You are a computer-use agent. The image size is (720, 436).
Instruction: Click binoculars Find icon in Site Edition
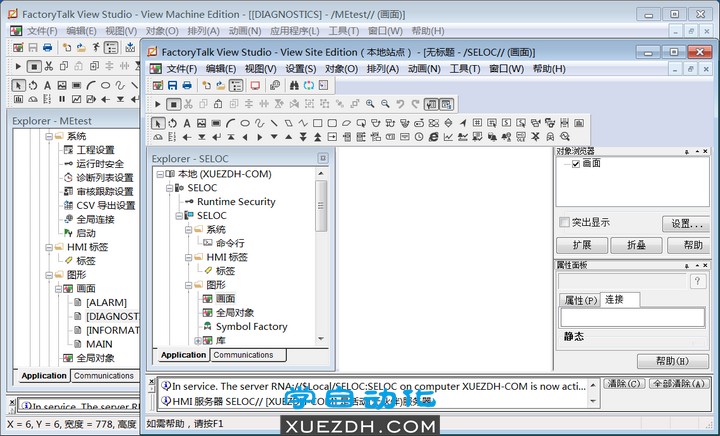coord(294,85)
